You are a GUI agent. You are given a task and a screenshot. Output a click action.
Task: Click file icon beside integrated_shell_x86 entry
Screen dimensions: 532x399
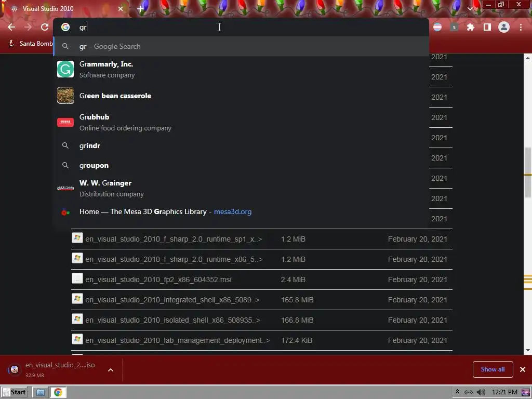[77, 299]
